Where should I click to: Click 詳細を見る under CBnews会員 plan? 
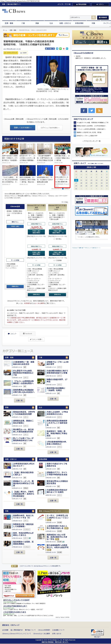point(15,286)
